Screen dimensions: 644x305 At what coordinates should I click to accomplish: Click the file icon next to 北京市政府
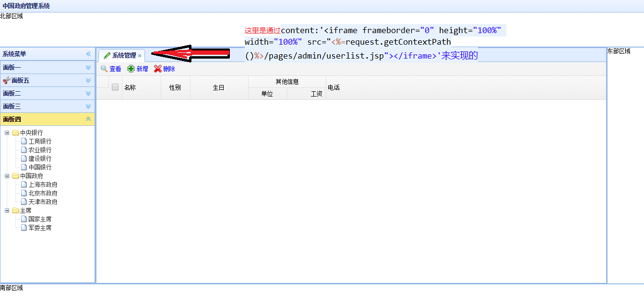[x=24, y=193]
